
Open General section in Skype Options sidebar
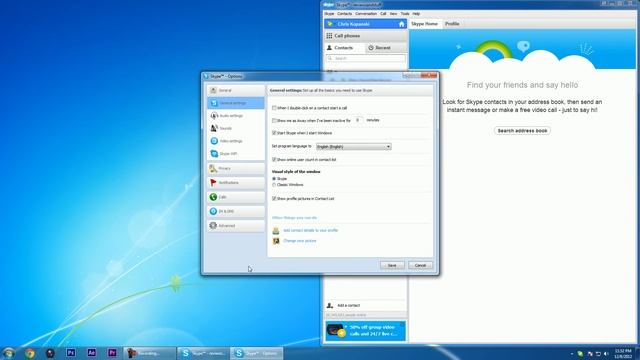tap(236, 90)
